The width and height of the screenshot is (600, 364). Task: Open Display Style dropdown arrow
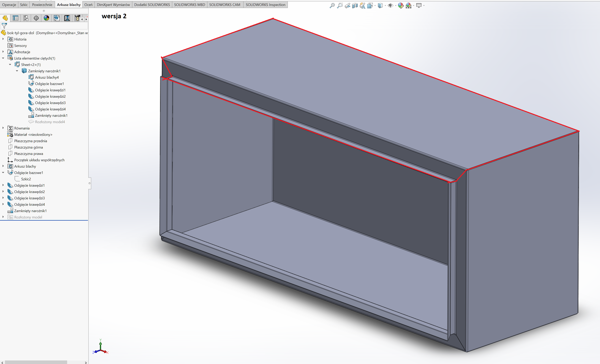(385, 5)
